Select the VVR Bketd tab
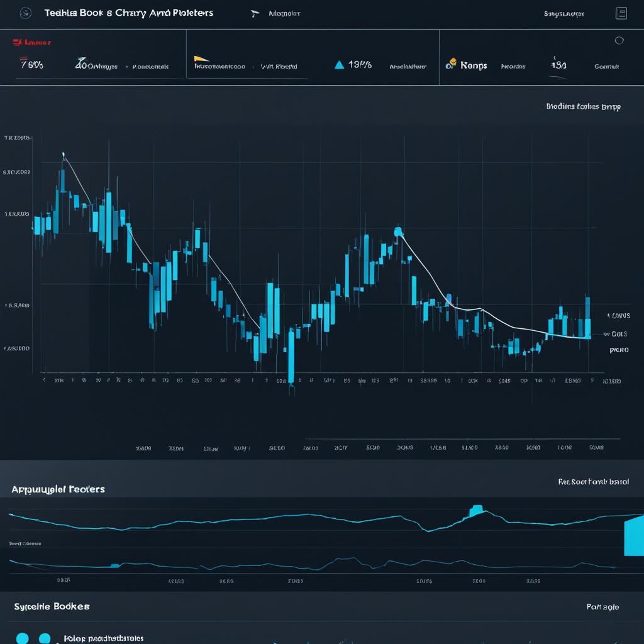The width and height of the screenshot is (644, 644). tap(279, 67)
